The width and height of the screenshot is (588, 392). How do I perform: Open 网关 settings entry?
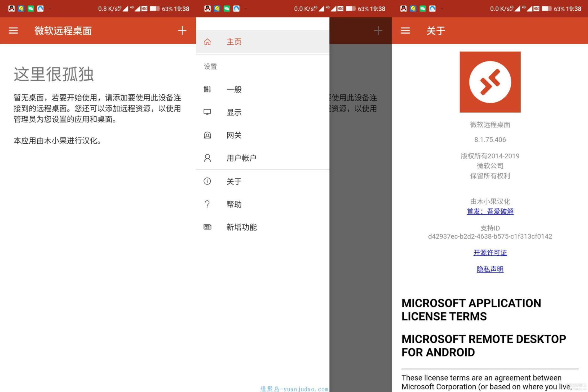263,135
